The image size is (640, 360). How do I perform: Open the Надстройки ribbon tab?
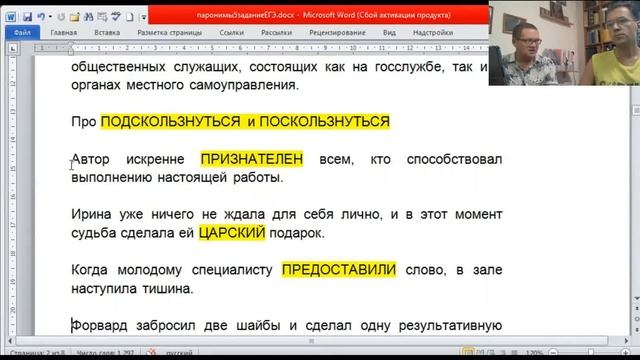(433, 33)
